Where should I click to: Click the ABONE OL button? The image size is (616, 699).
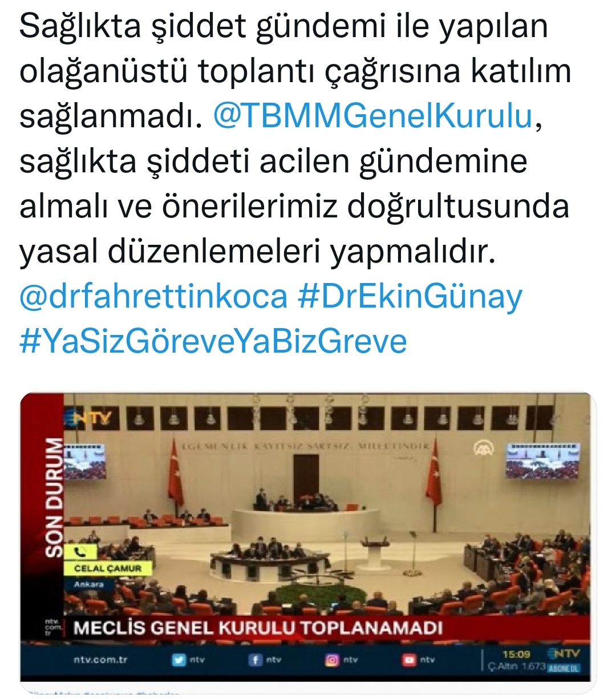(x=563, y=668)
